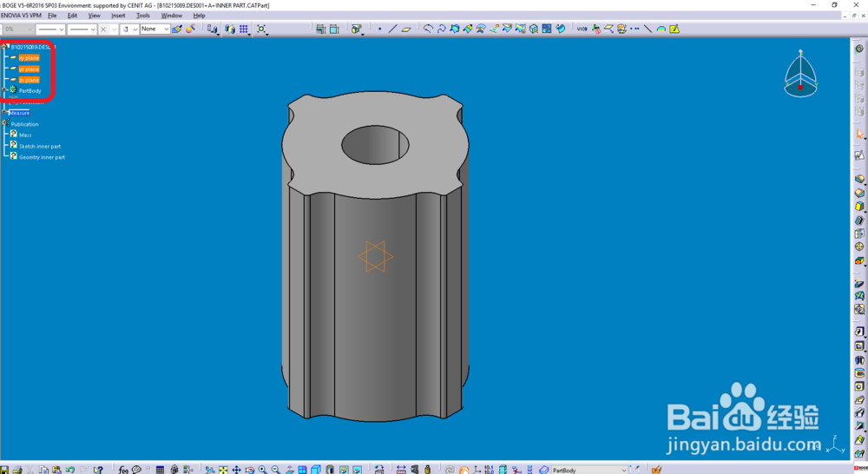Click the Select arrow tool in right toolbar
Image resolution: width=868 pixels, height=474 pixels.
859,134
